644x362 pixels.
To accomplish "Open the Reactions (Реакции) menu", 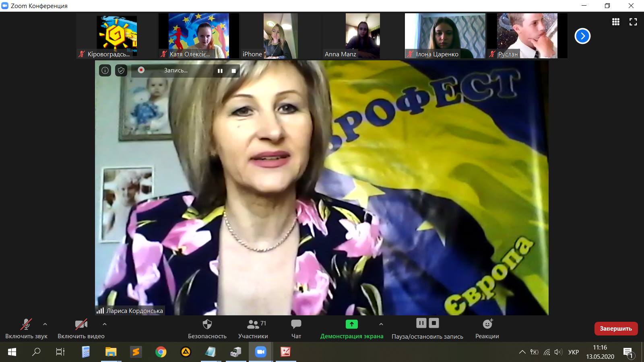I will [487, 325].
